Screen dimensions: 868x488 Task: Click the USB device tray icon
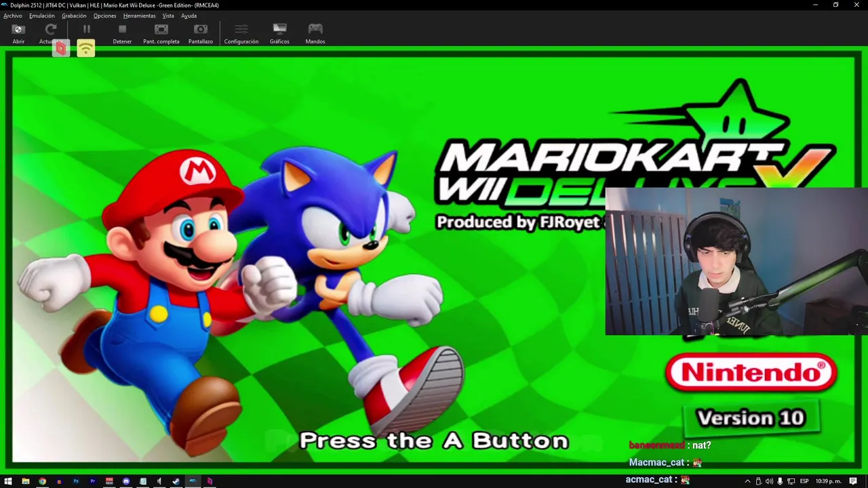pos(758,481)
